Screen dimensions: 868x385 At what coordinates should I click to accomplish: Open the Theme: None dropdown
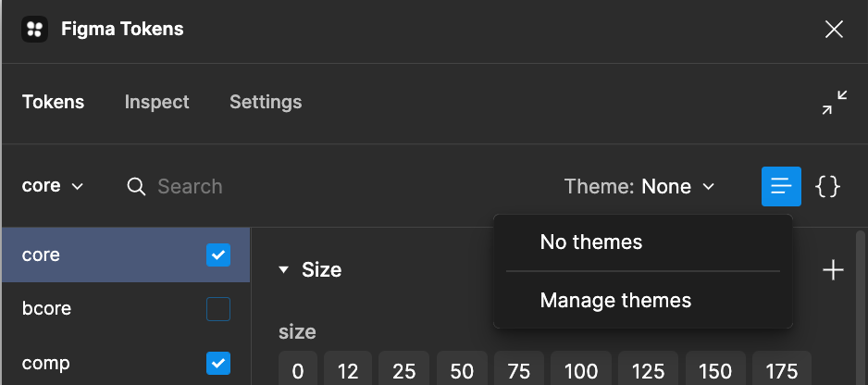click(x=639, y=187)
